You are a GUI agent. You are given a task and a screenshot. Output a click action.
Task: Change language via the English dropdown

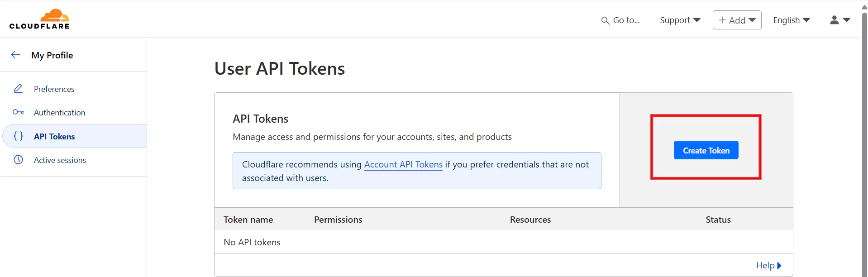(x=791, y=20)
